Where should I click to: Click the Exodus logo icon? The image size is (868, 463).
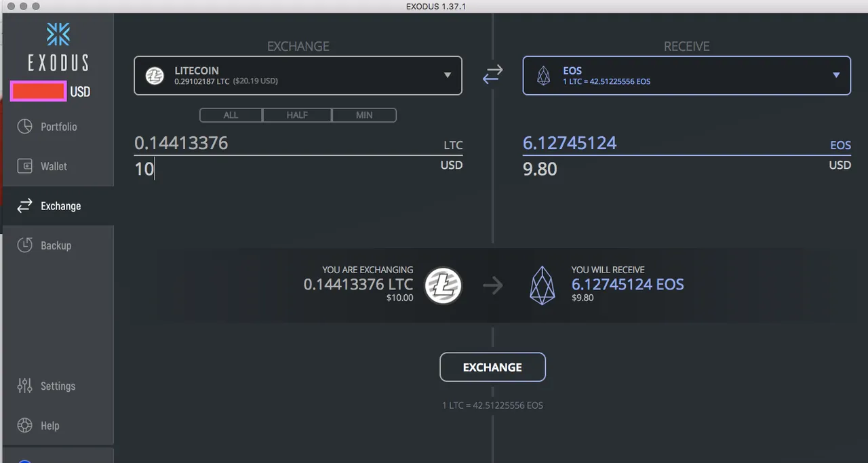(x=58, y=35)
